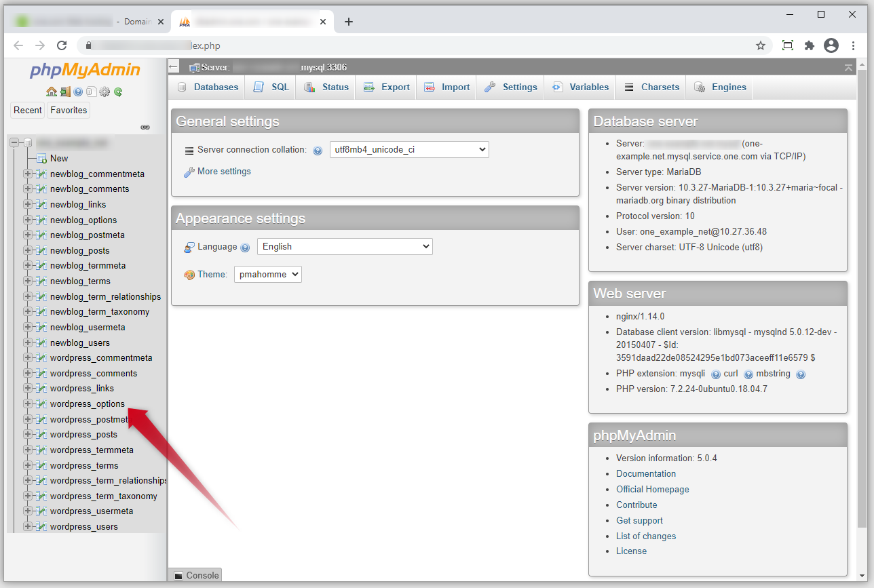
Task: Switch to the SQL tab
Action: [273, 87]
